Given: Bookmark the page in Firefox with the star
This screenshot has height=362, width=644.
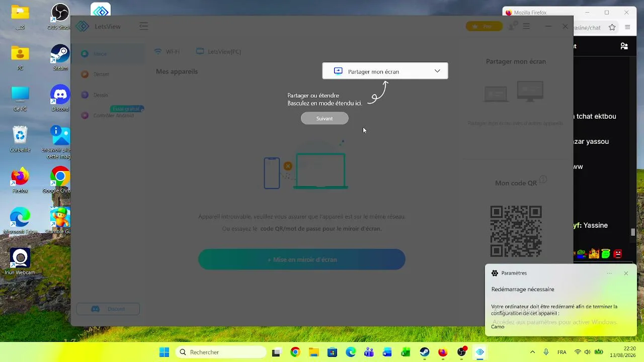Looking at the screenshot, I should tap(612, 28).
